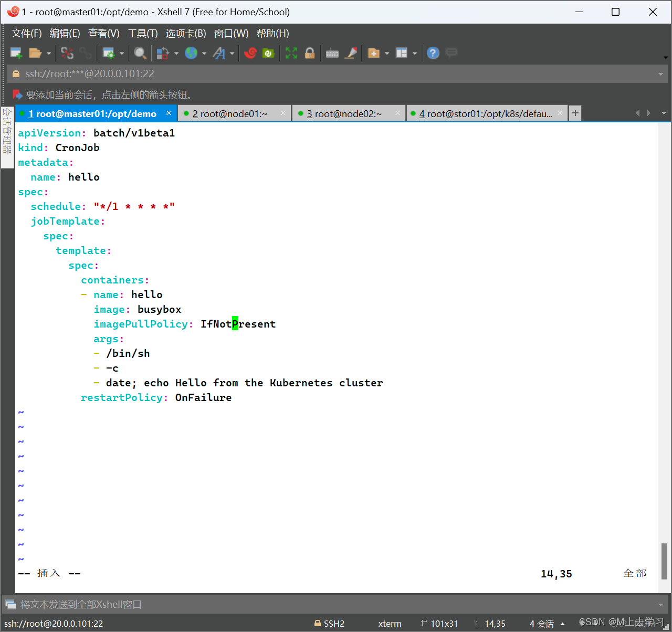Expand the address bar history dropdown
The image size is (672, 632).
660,74
